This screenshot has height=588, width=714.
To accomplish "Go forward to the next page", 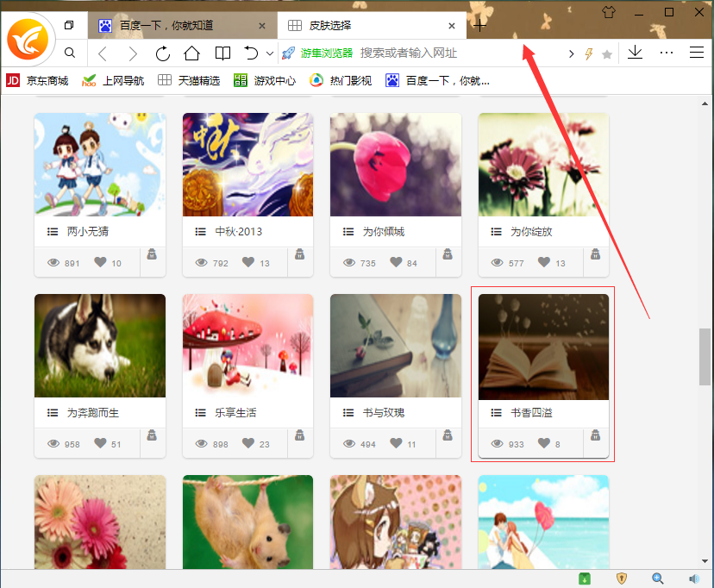I will click(x=133, y=53).
